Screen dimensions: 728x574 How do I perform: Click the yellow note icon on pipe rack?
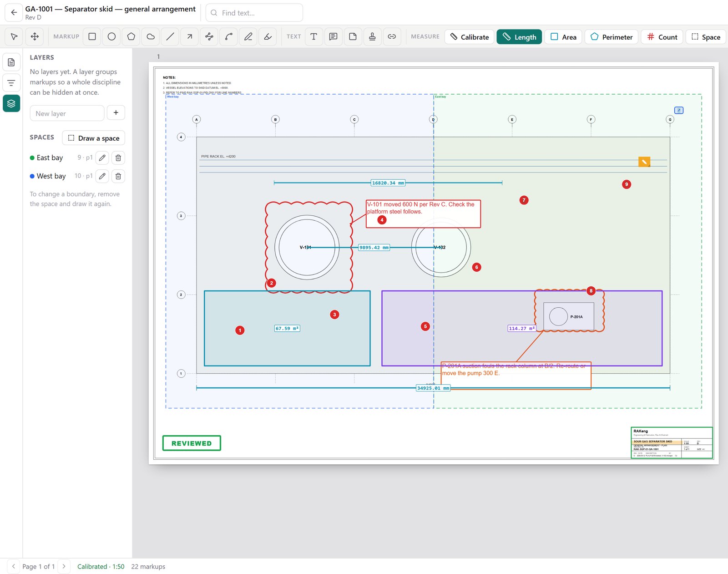[644, 162]
